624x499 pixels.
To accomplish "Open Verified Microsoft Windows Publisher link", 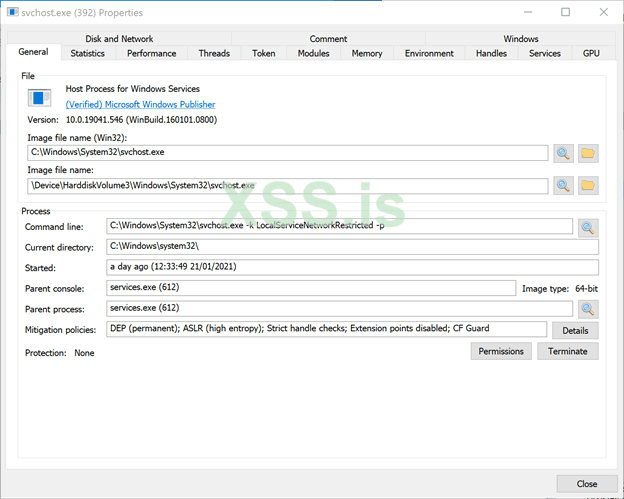I will [x=140, y=104].
